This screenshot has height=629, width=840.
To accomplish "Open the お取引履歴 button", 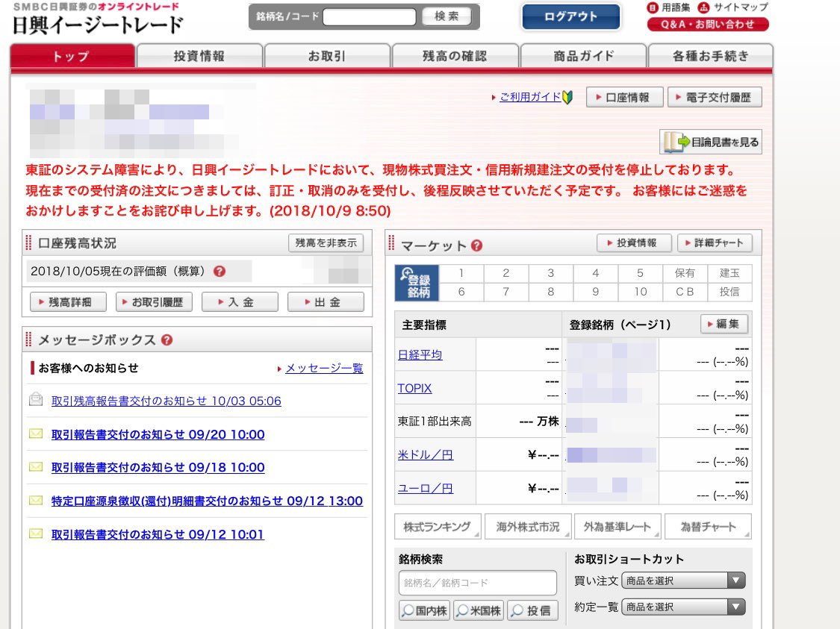I will pyautogui.click(x=155, y=302).
